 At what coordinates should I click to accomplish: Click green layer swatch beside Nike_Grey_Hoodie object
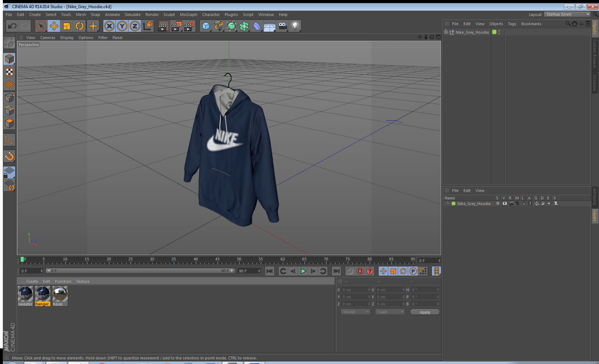(494, 32)
